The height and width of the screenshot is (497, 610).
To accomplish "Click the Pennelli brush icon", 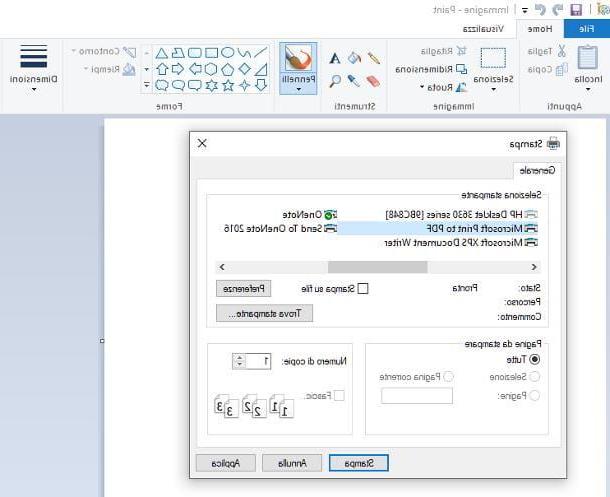I will pos(298,58).
